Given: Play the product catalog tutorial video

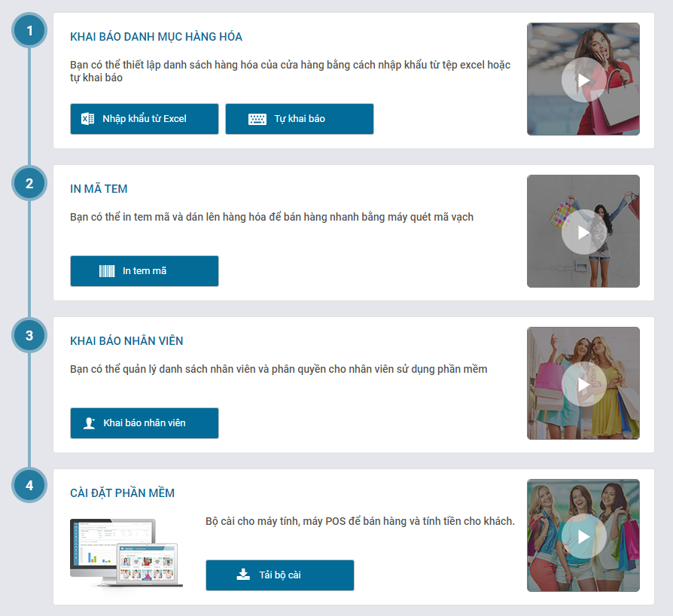Looking at the screenshot, I should click(x=583, y=80).
